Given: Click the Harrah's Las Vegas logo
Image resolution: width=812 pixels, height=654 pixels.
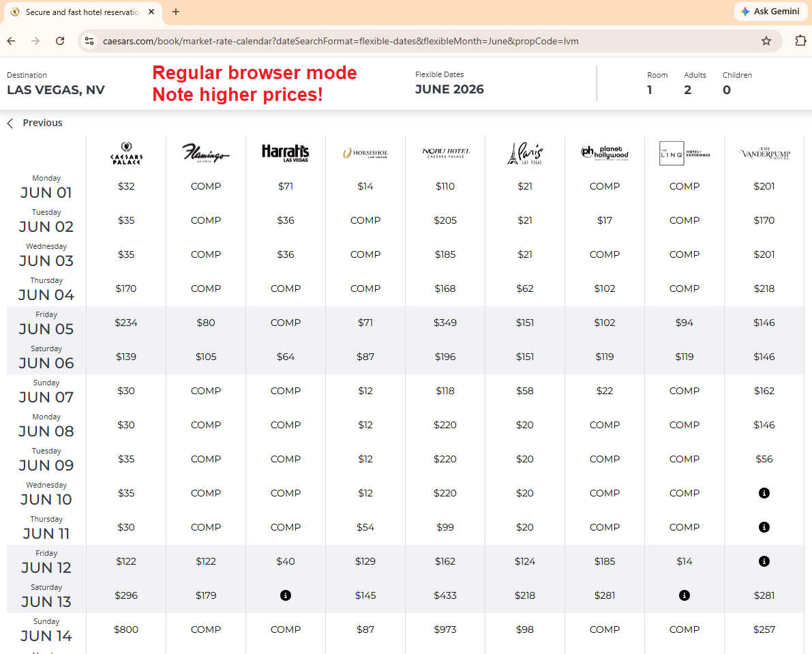Looking at the screenshot, I should (286, 153).
